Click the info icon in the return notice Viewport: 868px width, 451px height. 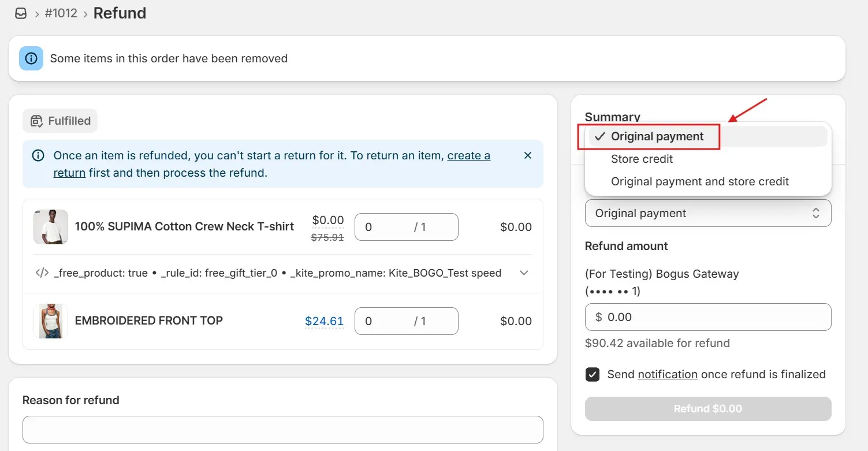click(38, 155)
